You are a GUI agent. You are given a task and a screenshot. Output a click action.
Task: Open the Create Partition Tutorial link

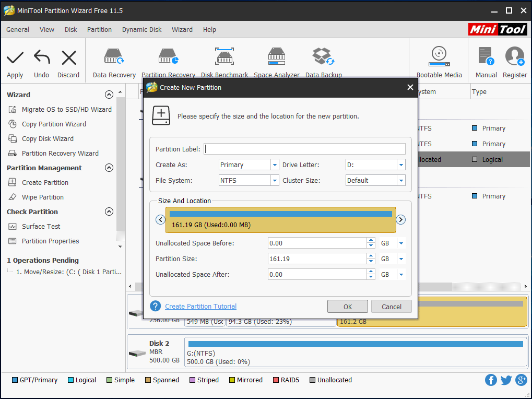coord(200,307)
